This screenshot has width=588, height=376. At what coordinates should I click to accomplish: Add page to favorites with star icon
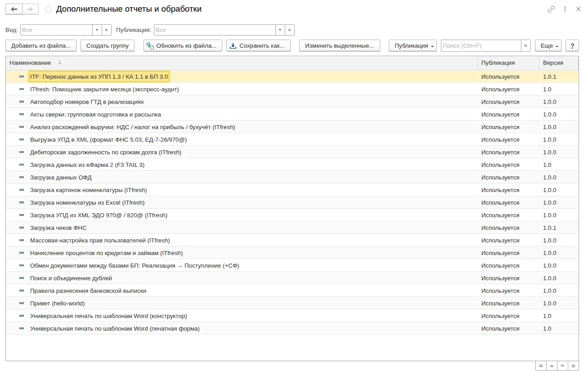click(48, 9)
